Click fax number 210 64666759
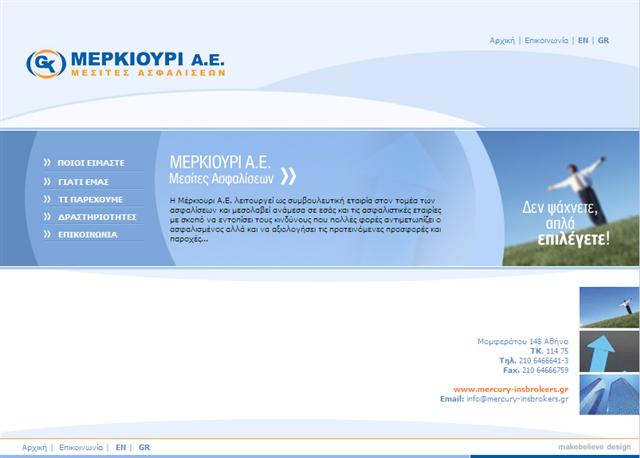This screenshot has width=640, height=458. click(x=545, y=370)
